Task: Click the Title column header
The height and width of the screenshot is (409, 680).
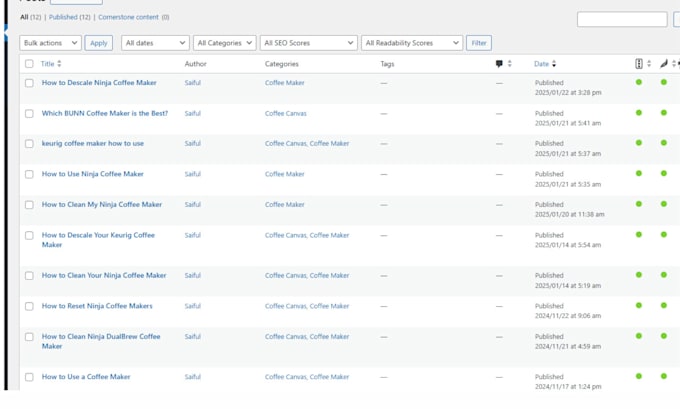Action: (47, 64)
